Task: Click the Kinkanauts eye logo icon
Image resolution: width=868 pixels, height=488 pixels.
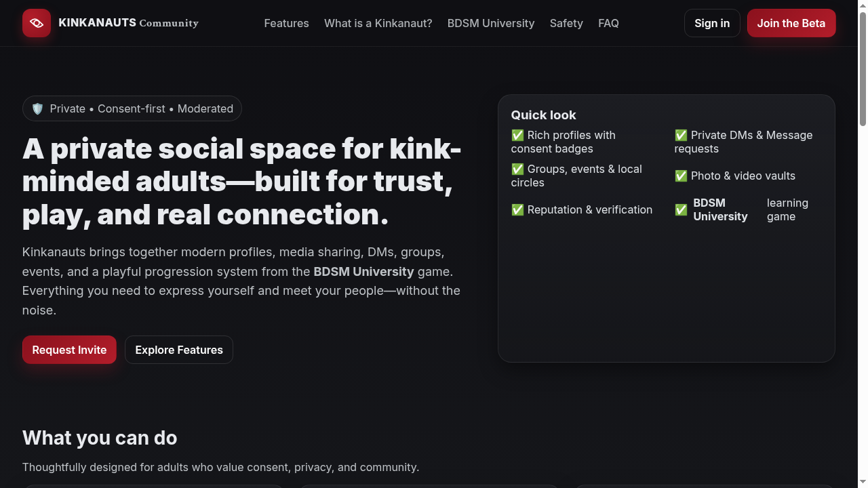Action: 37,23
